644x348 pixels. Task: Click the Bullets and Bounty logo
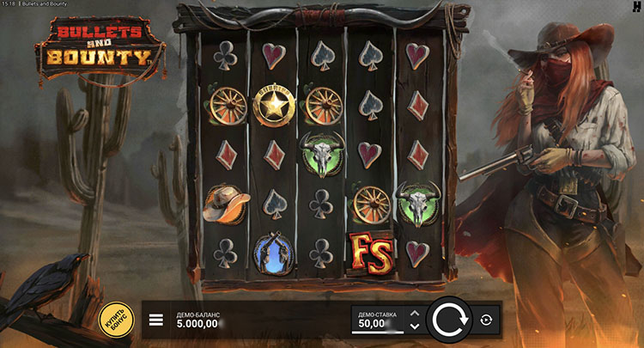(x=100, y=49)
